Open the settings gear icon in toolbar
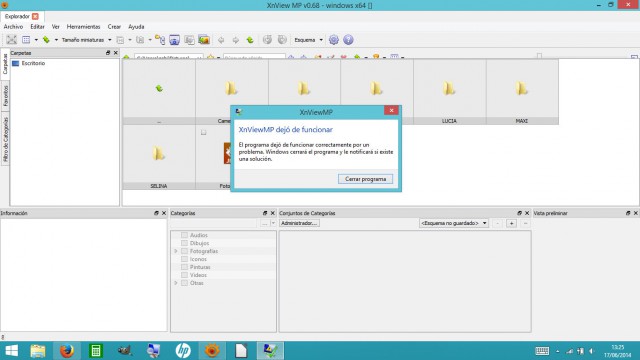The width and height of the screenshot is (640, 360). 334,40
